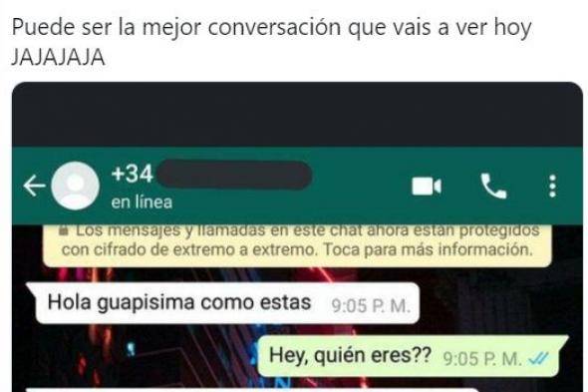Viewport: 588px width, 392px height.
Task: Tap the end-to-end encryption notice banner
Action: (297, 245)
